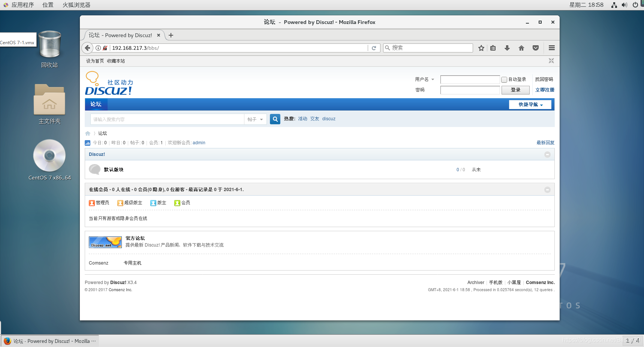Viewport: 644px width, 347px height.
Task: Open the 火狐浏览器 menu
Action: click(x=76, y=5)
